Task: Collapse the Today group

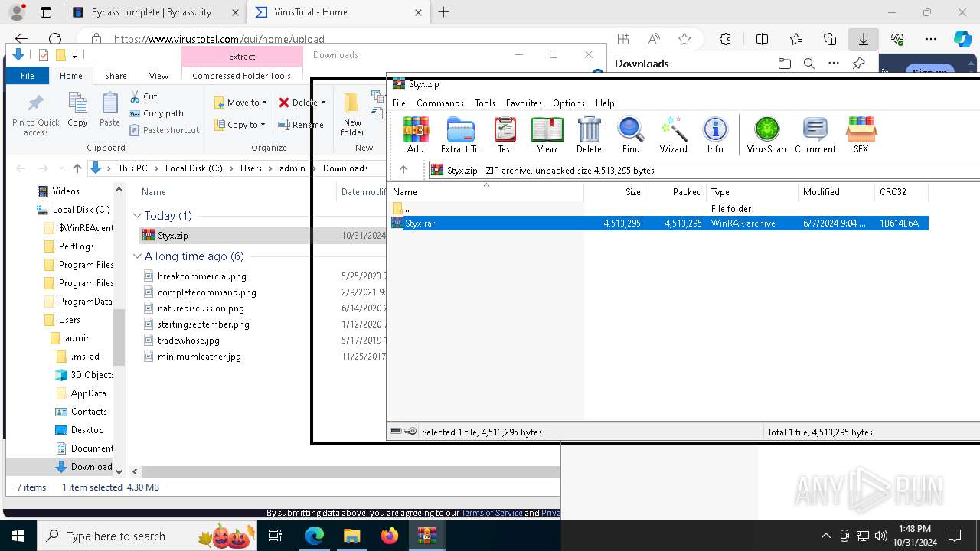Action: click(138, 216)
